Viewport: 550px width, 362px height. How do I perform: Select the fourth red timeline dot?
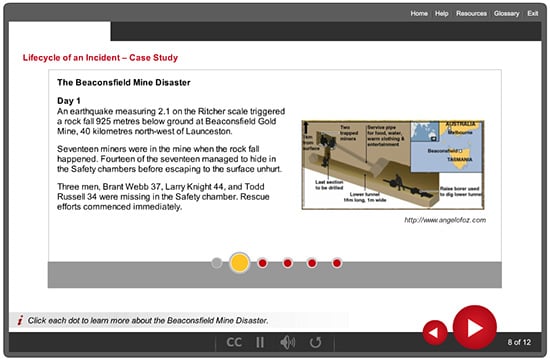coord(288,263)
